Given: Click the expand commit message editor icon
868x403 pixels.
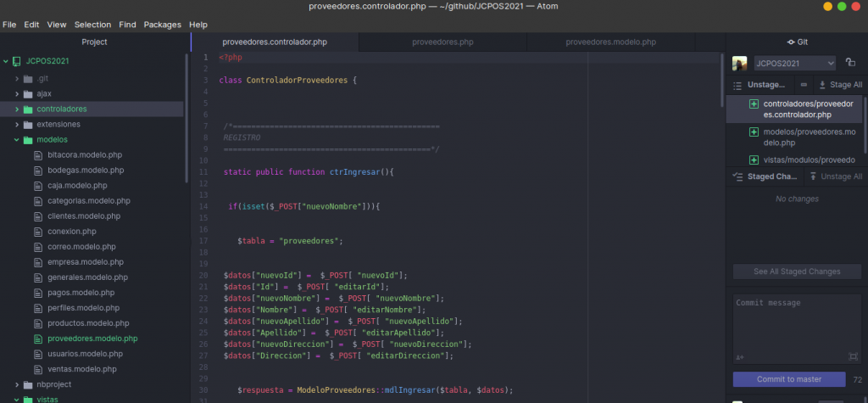Looking at the screenshot, I should [853, 357].
